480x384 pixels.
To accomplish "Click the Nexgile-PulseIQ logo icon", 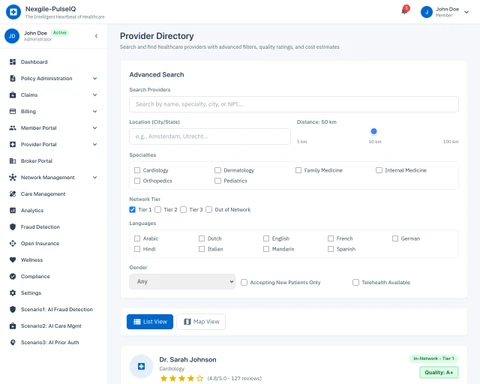I will pos(13,12).
